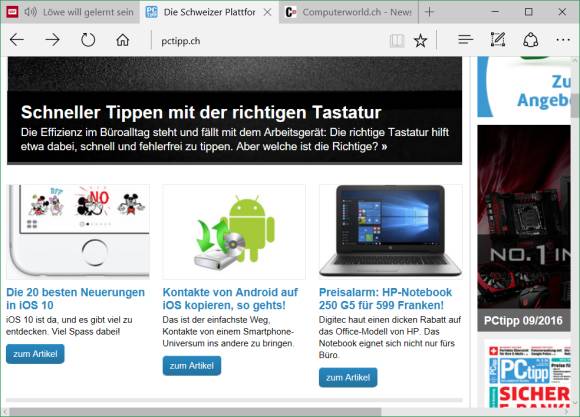Screen dimensions: 580x417
Task: Reload the page with refresh icon
Action: [x=88, y=40]
